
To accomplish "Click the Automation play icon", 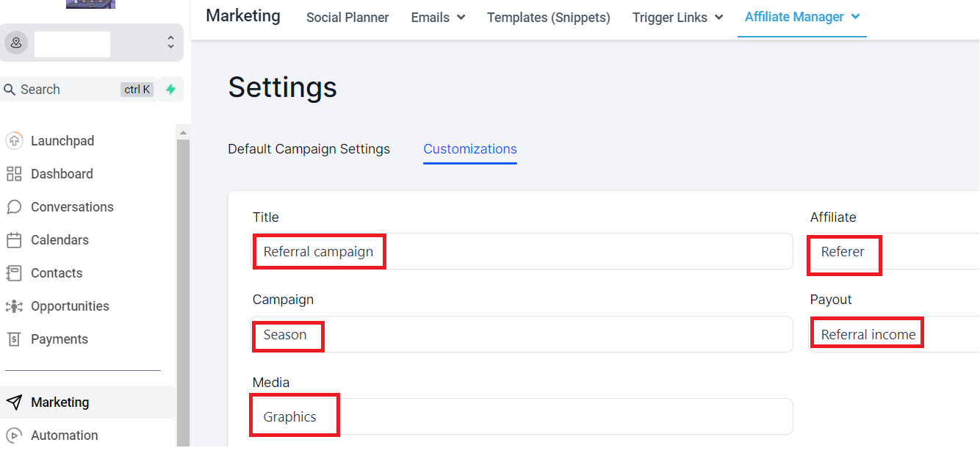I will (14, 435).
